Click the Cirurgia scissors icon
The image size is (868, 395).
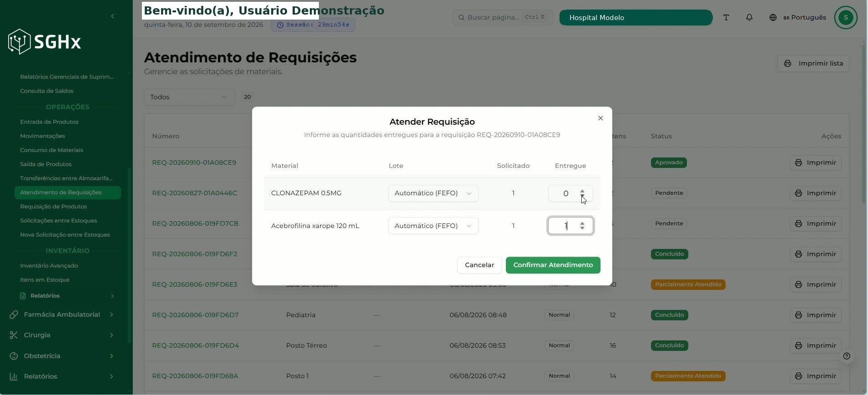click(x=14, y=335)
